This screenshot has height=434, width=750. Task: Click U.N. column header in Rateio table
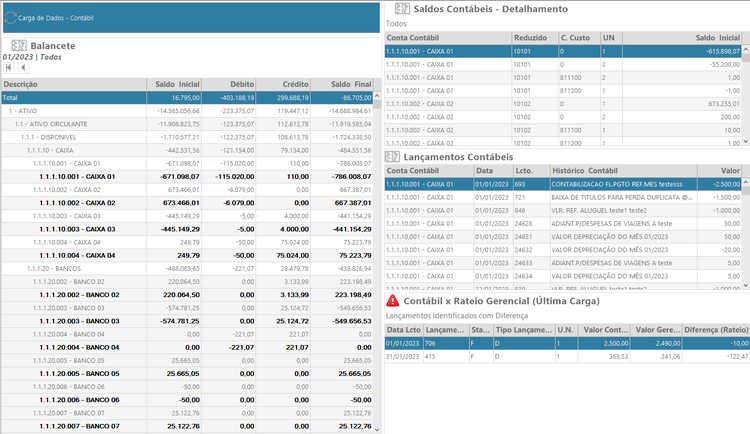click(566, 330)
